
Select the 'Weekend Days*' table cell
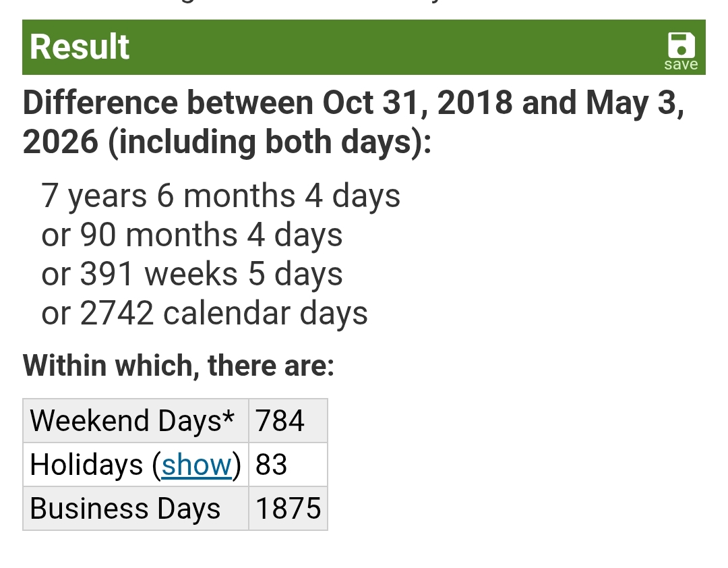point(136,421)
